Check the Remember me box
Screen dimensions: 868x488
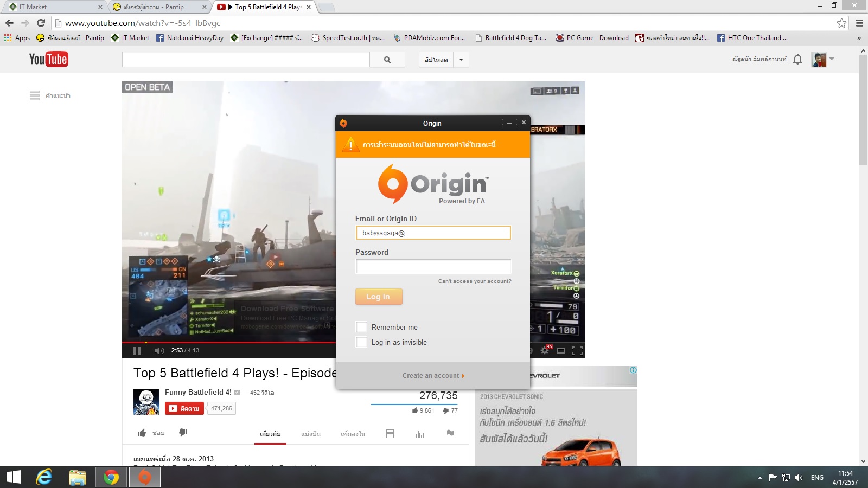pos(361,327)
